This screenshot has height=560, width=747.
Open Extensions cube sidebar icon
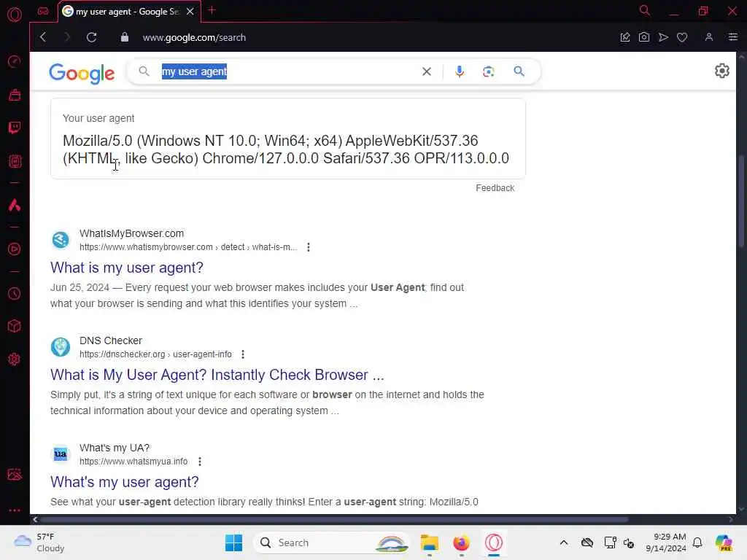tap(15, 326)
